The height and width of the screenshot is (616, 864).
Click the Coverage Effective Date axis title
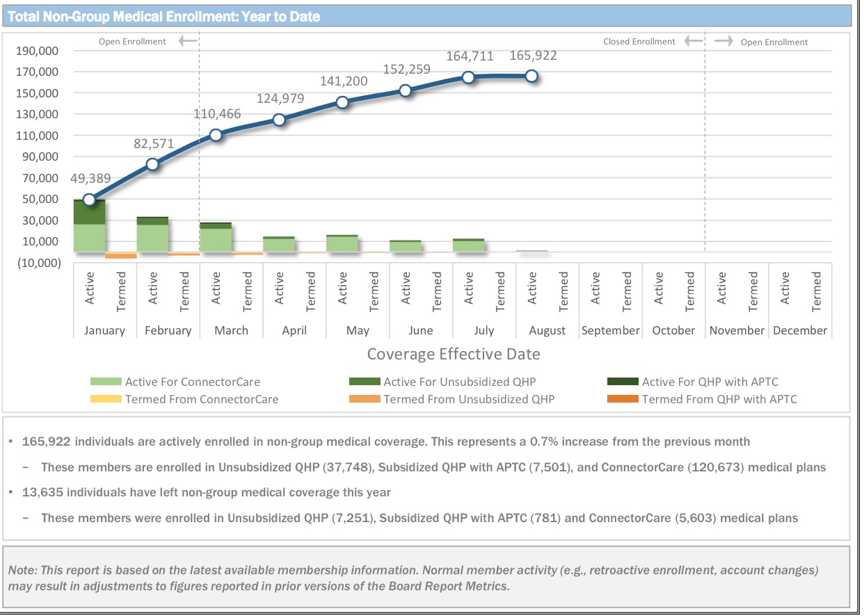[453, 355]
